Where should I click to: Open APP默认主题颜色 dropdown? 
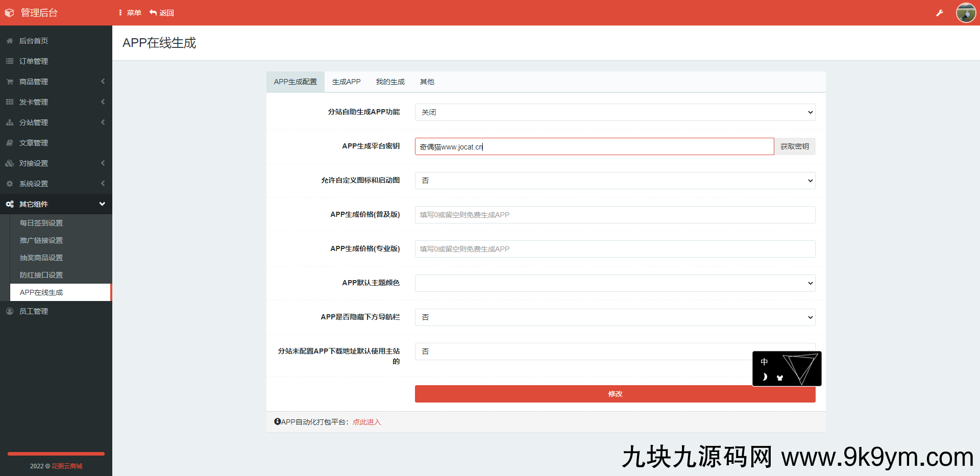pyautogui.click(x=615, y=283)
